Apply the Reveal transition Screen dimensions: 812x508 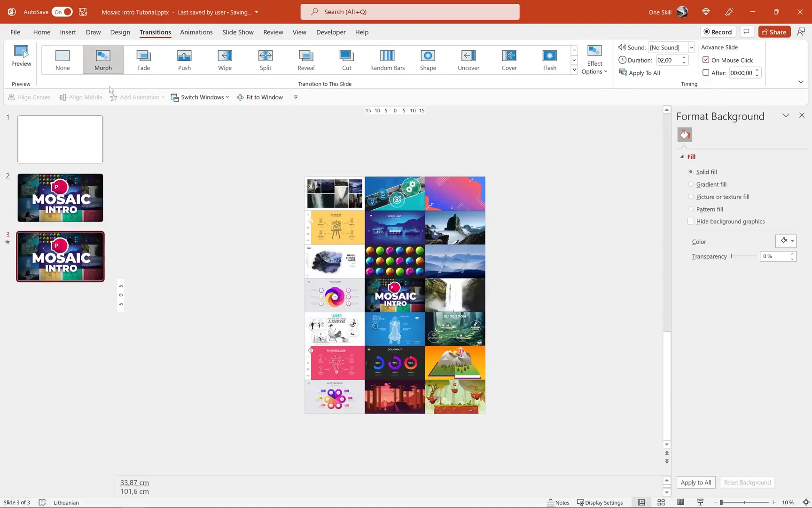click(306, 60)
